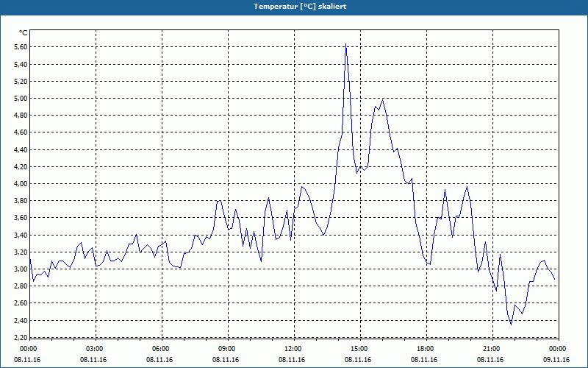Click the °C unit label on axis
Viewport: 588px width, 368px height.
pyautogui.click(x=24, y=33)
